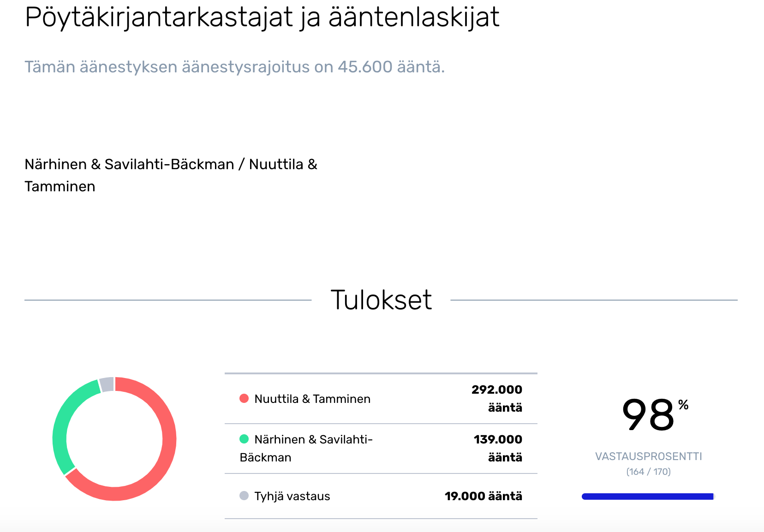Select the Närhinen & Savilahti-Bäckman legend label

click(306, 448)
